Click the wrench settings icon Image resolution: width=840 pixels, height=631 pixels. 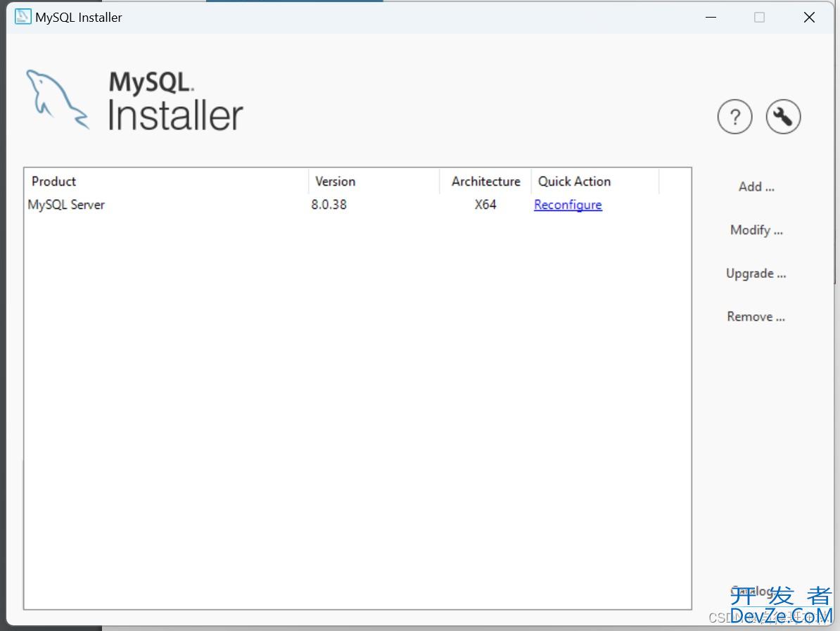(x=783, y=117)
